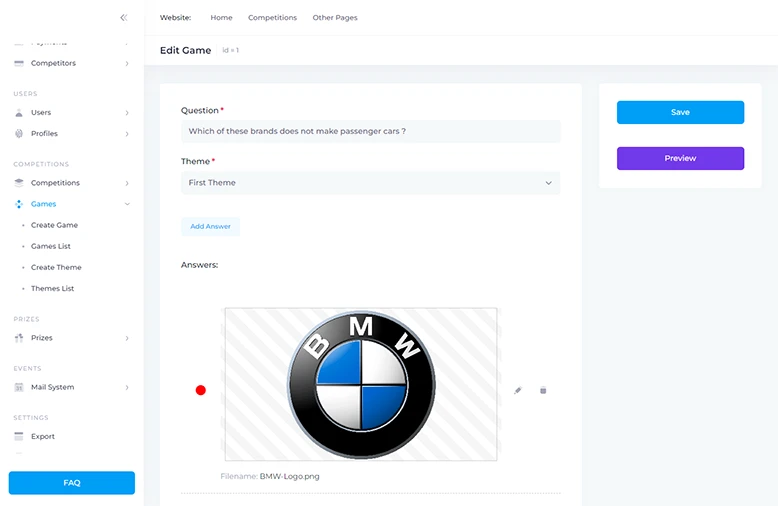Toggle the red correct-answer radio for BMW

(x=200, y=390)
